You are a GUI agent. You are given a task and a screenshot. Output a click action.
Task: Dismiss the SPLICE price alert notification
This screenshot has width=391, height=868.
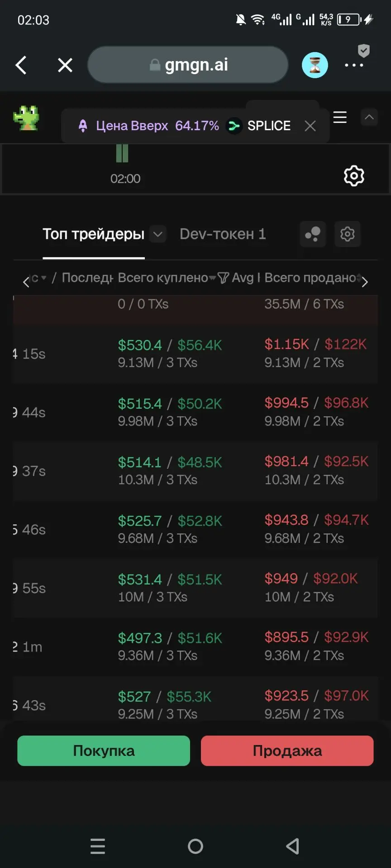tap(310, 126)
